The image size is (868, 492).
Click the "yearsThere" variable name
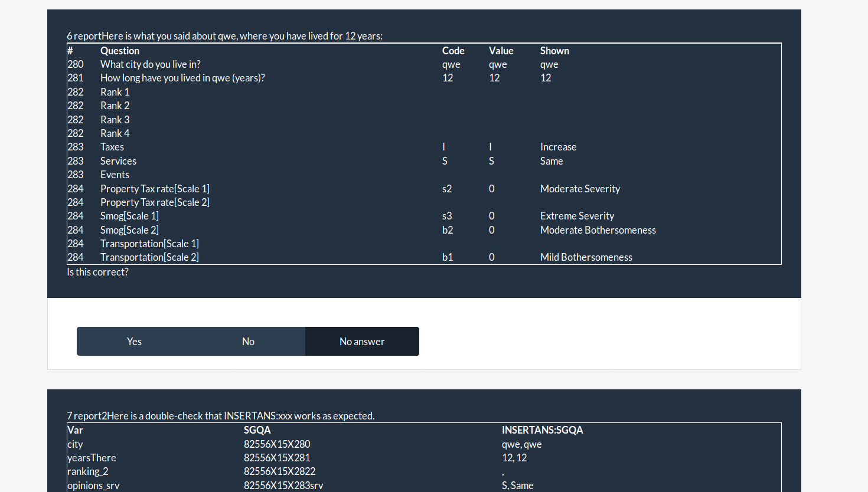click(x=92, y=458)
